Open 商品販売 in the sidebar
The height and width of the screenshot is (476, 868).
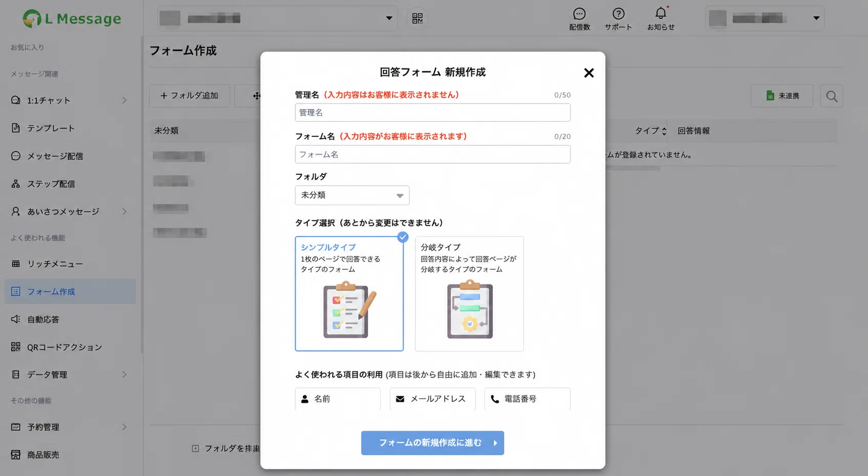70,454
